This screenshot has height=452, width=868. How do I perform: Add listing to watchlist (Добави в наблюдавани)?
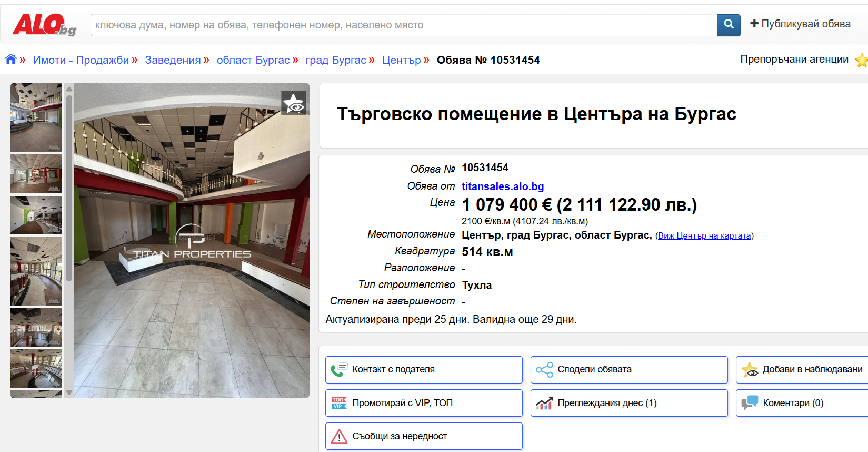pyautogui.click(x=802, y=370)
